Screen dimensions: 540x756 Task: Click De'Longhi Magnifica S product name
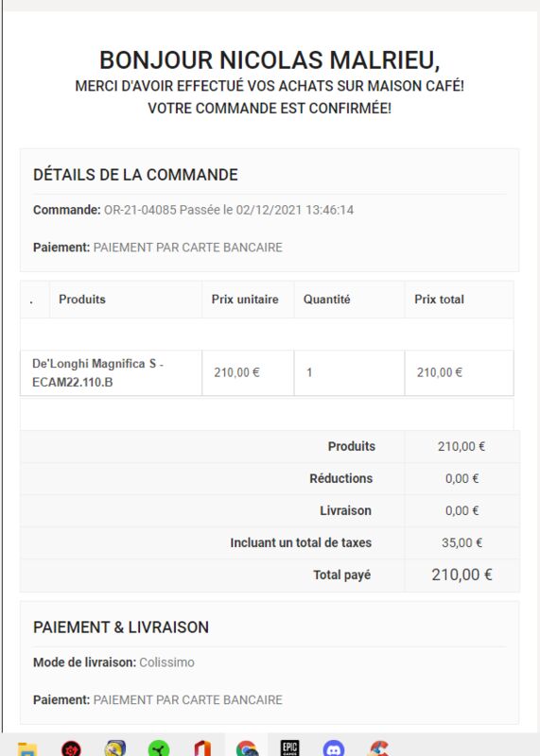(98, 372)
